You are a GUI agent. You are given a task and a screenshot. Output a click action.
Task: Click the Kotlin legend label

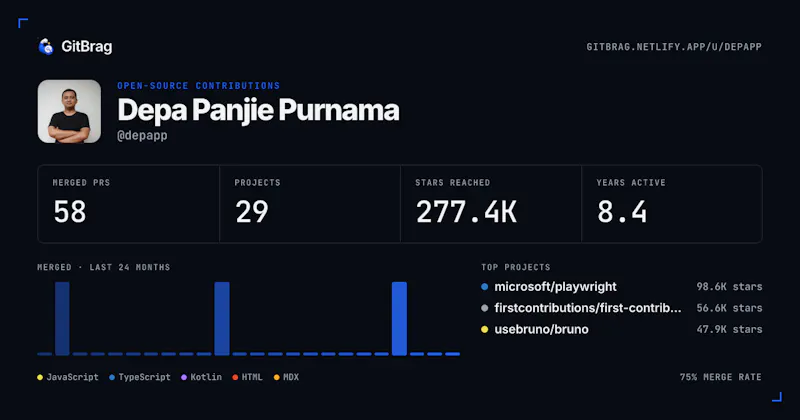point(206,377)
